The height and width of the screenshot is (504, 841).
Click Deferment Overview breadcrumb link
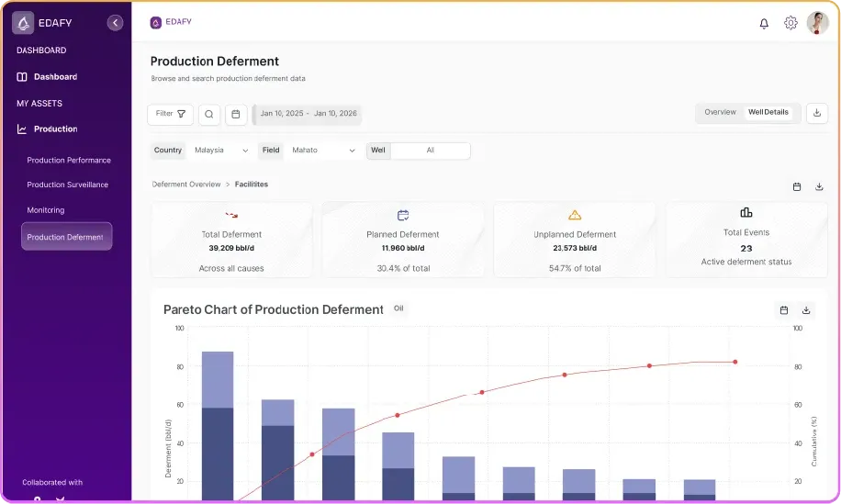pos(186,185)
